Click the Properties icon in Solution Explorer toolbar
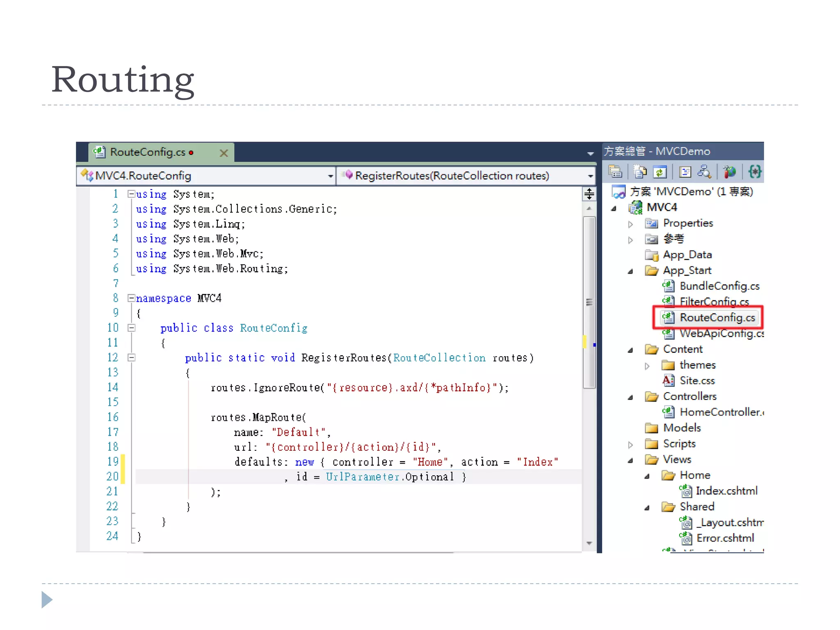This screenshot has height=630, width=840. 615,171
